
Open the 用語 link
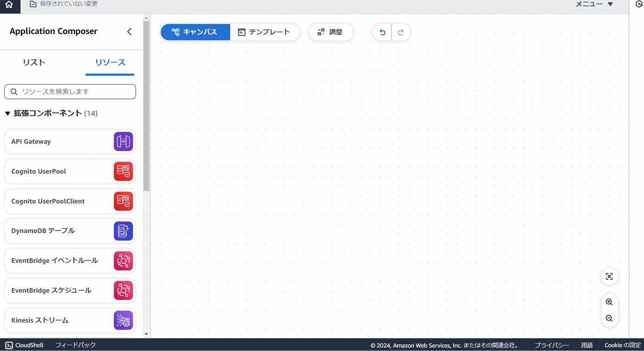(586, 345)
